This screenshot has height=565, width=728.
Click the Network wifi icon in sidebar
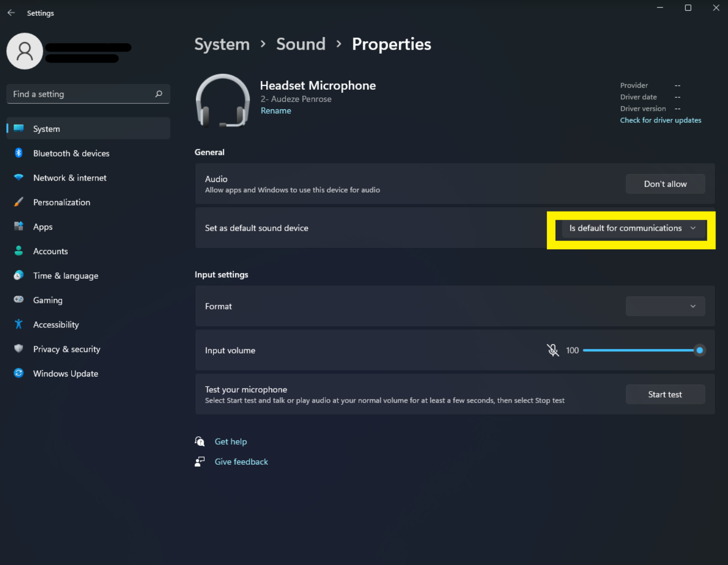(x=19, y=177)
